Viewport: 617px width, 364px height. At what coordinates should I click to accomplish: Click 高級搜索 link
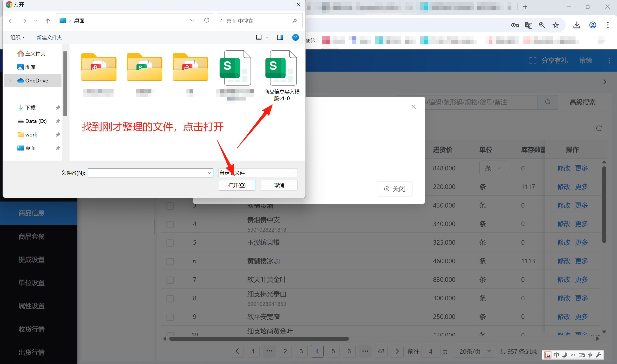[x=582, y=102]
